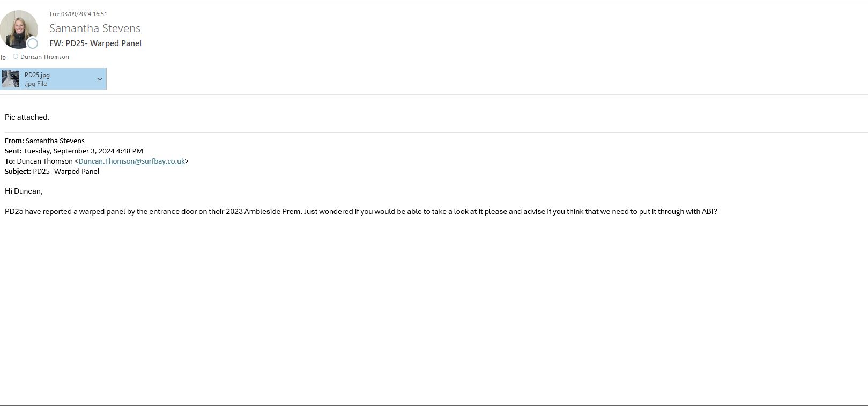Click the 'Pic attached.' line of text
Image resolution: width=868 pixels, height=406 pixels.
pos(27,117)
